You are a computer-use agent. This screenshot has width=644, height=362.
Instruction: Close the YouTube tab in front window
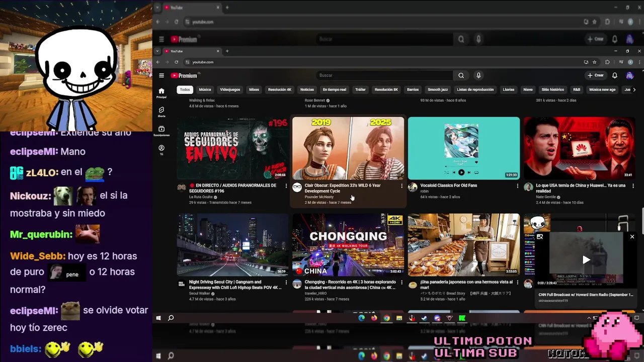click(x=218, y=51)
